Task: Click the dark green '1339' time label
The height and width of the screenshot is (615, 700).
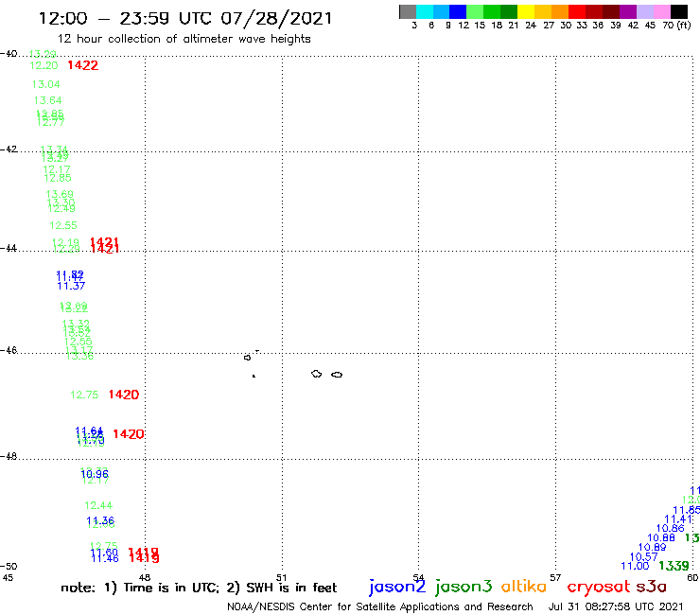Action: point(674,566)
